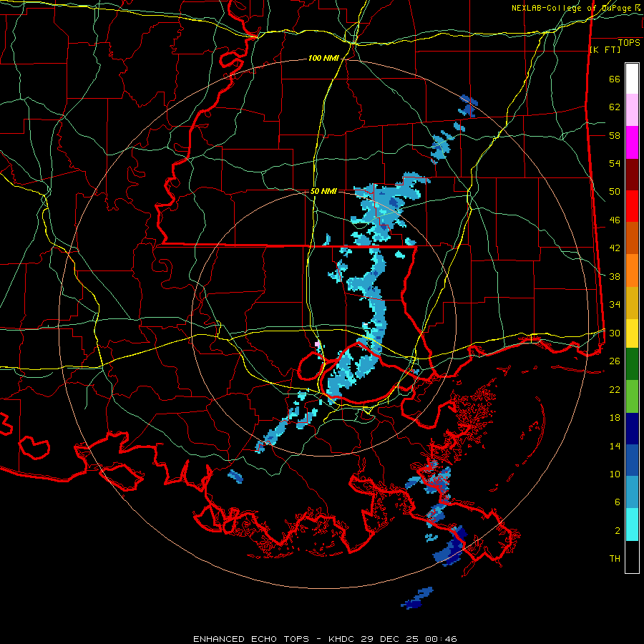Click the legend value "22"
This screenshot has width=644, height=644.
(x=615, y=390)
